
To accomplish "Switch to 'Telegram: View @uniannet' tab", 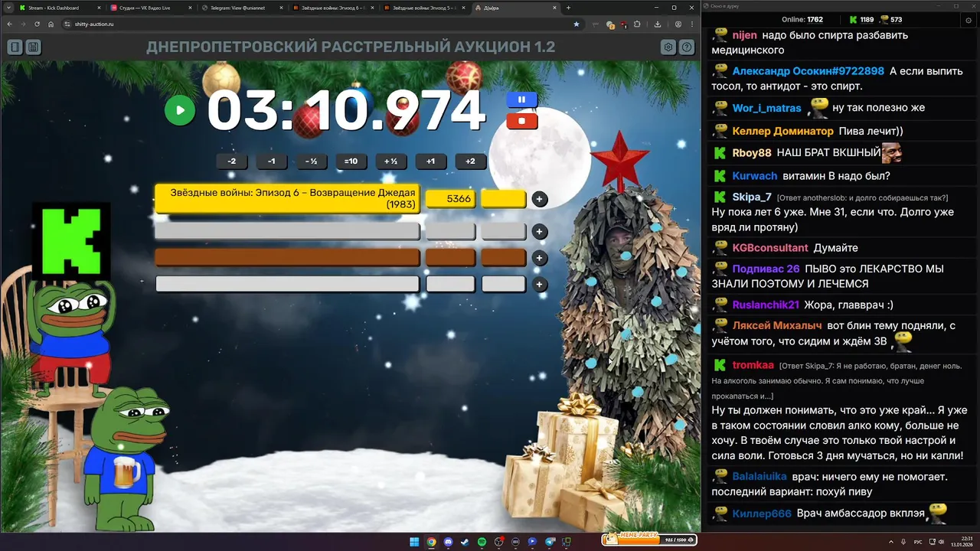I will coord(241,8).
